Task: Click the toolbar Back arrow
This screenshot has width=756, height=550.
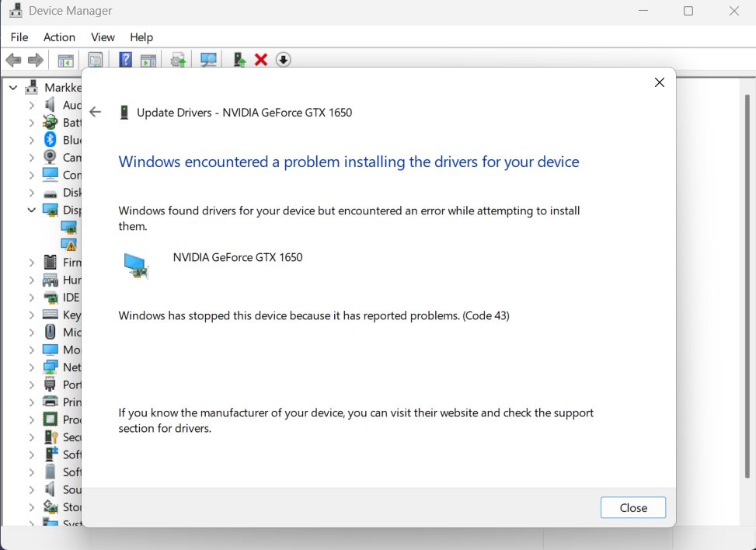Action: click(x=13, y=61)
